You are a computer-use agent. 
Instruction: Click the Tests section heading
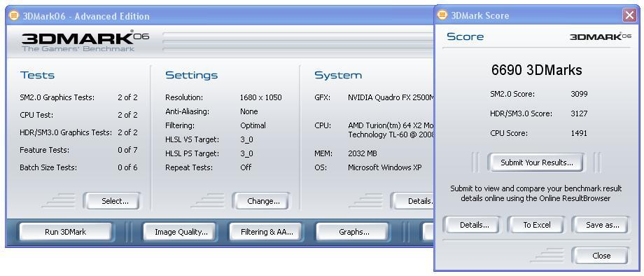37,75
